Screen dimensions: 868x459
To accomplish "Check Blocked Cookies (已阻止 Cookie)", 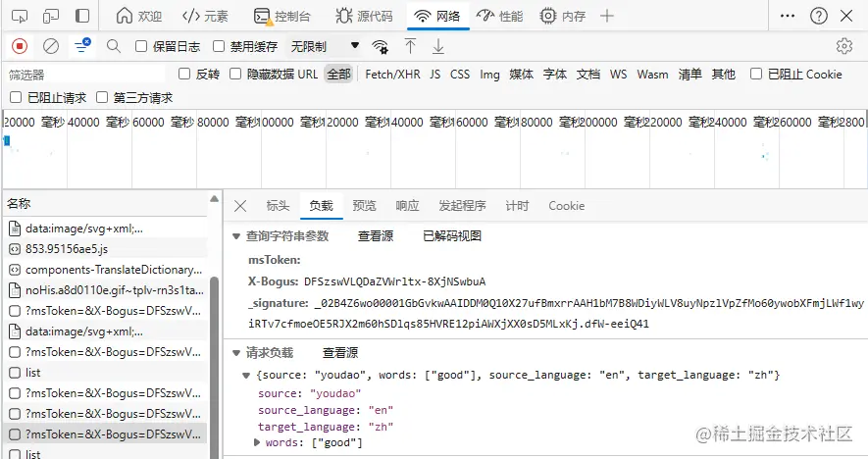I will 755,74.
